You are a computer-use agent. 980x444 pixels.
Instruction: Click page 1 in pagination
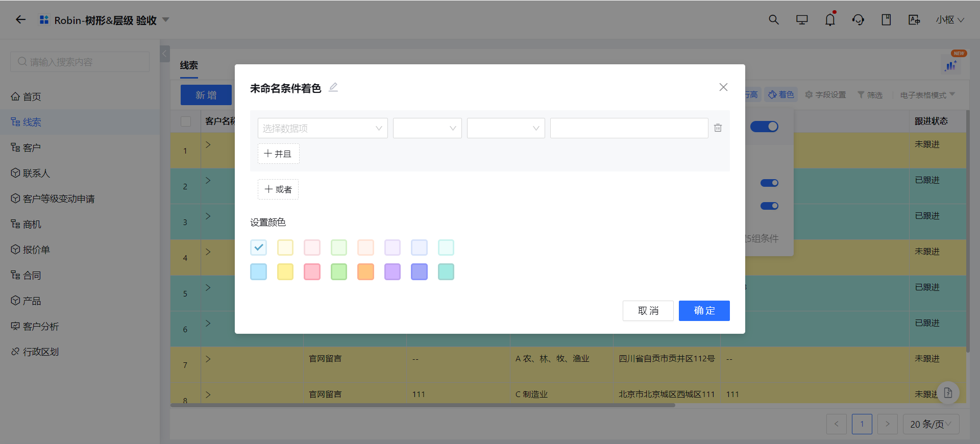click(x=862, y=424)
